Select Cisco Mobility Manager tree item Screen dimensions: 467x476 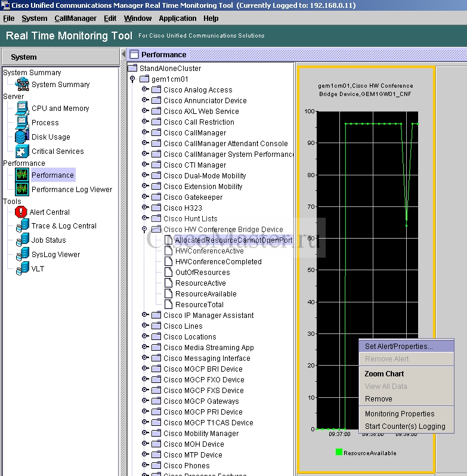pos(201,433)
